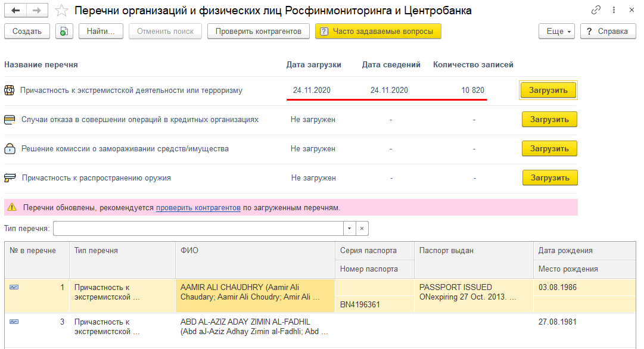Load the asset freezing commission list
This screenshot has height=349, width=644.
549,149
